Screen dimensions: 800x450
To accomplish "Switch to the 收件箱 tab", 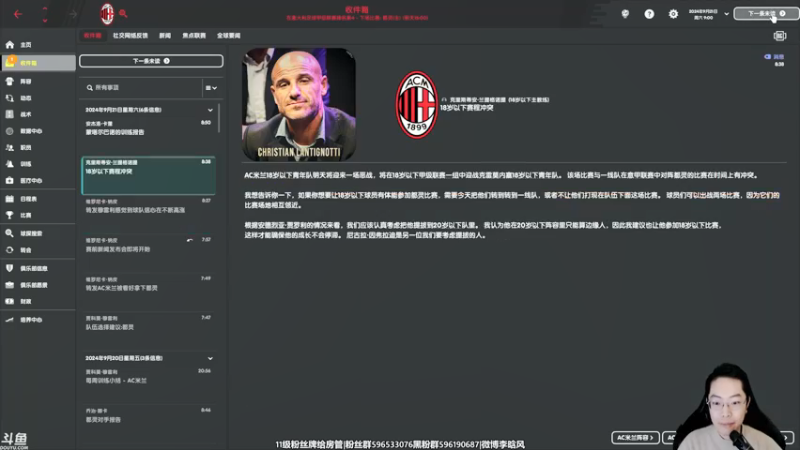I will point(93,36).
